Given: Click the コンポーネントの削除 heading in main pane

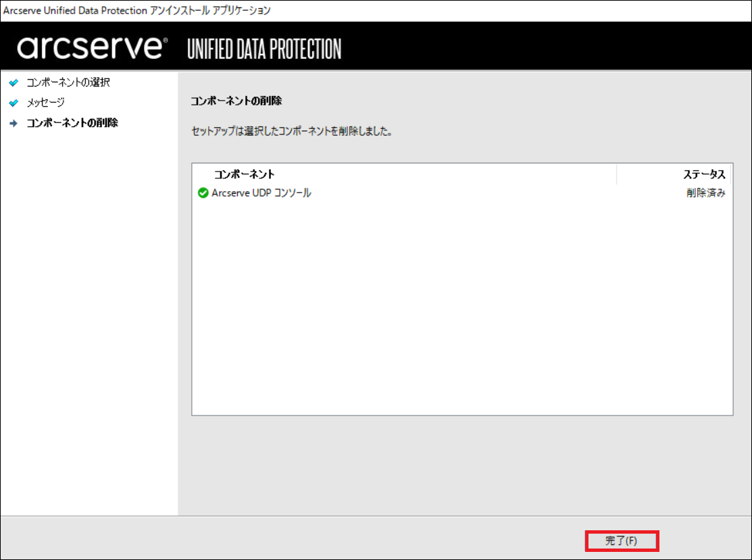Looking at the screenshot, I should point(236,101).
